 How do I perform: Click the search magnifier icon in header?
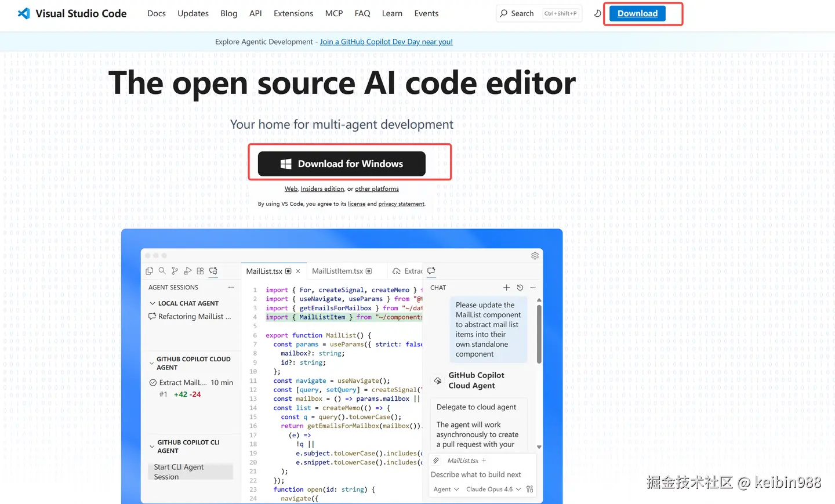(x=503, y=13)
